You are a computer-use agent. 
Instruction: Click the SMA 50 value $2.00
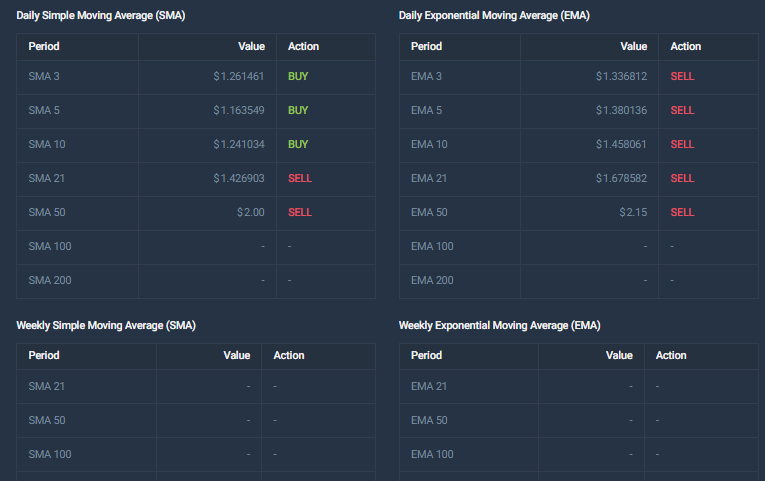(x=251, y=213)
